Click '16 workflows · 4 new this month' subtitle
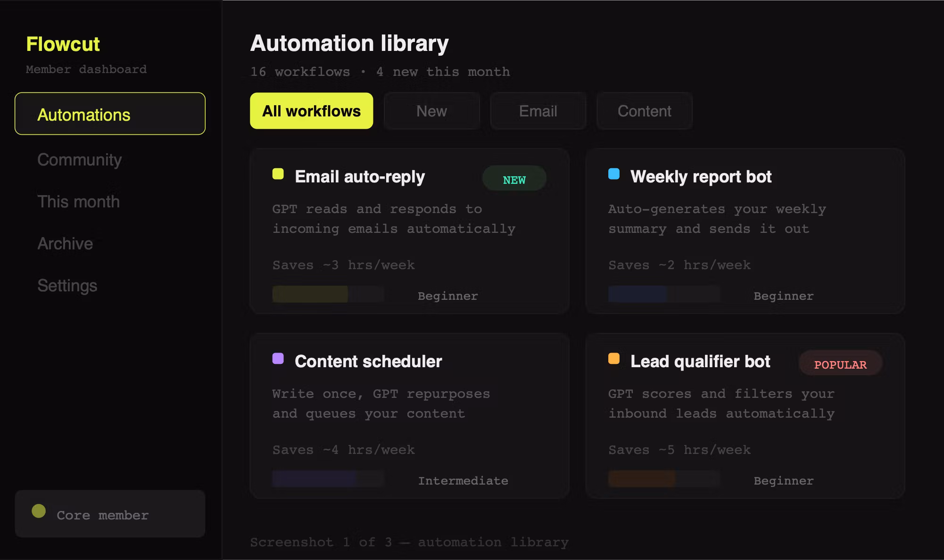The image size is (944, 560). [x=380, y=72]
